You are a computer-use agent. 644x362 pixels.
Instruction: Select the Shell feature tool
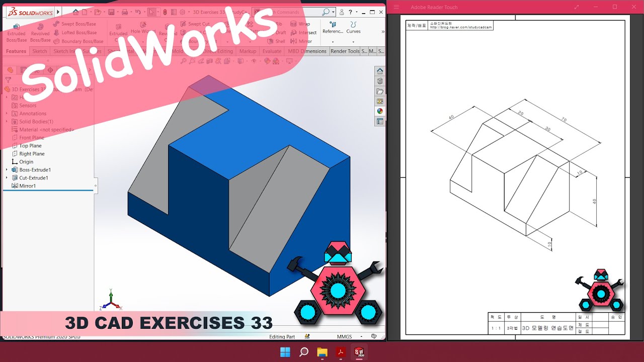click(x=276, y=41)
